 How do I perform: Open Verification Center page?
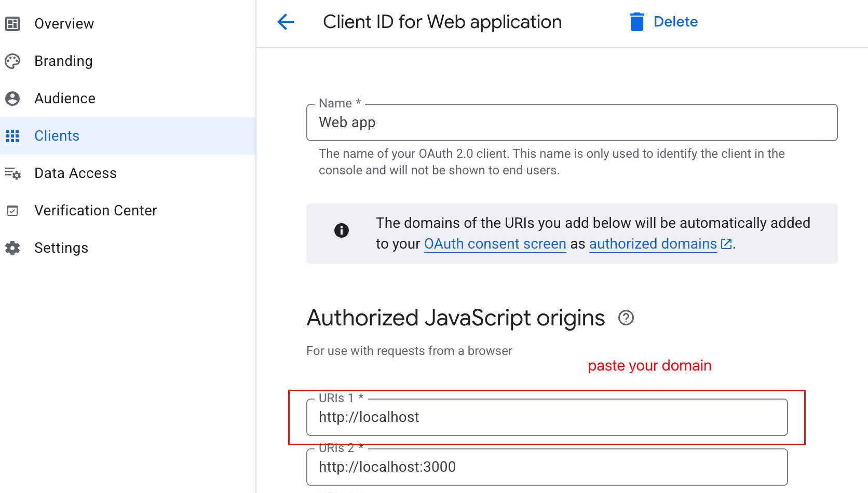[96, 211]
